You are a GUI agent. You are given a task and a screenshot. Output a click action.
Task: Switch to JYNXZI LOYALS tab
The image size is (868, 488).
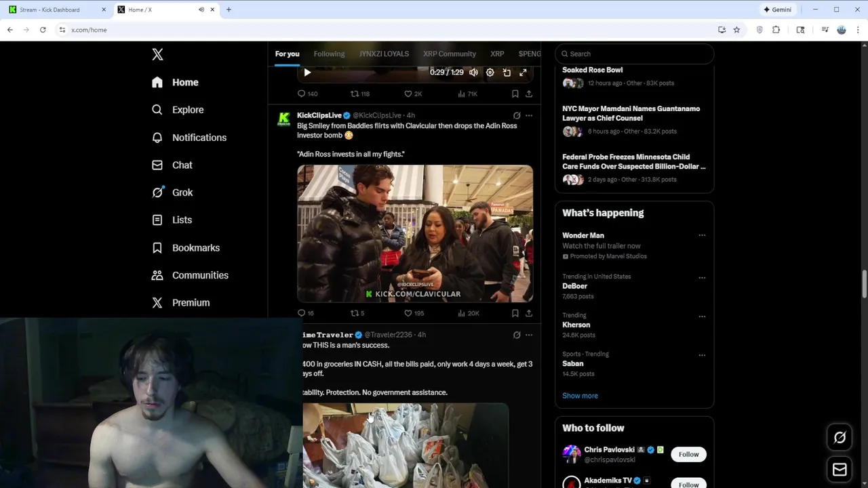point(384,54)
